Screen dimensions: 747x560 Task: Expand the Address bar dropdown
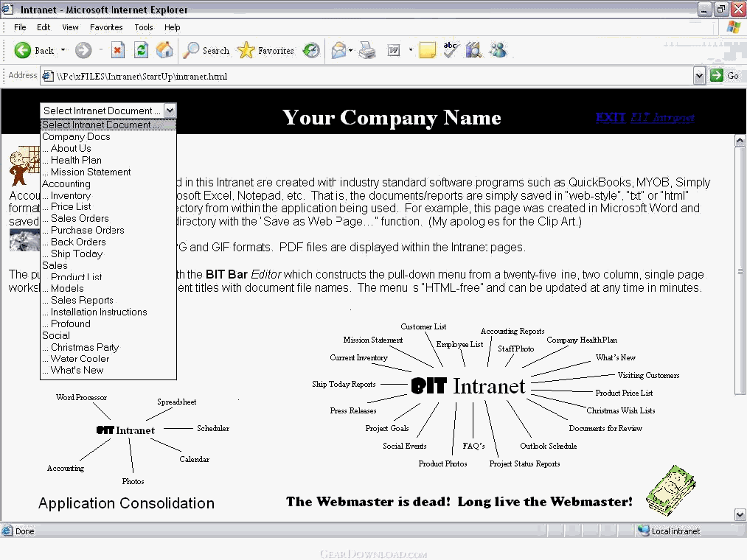(699, 76)
